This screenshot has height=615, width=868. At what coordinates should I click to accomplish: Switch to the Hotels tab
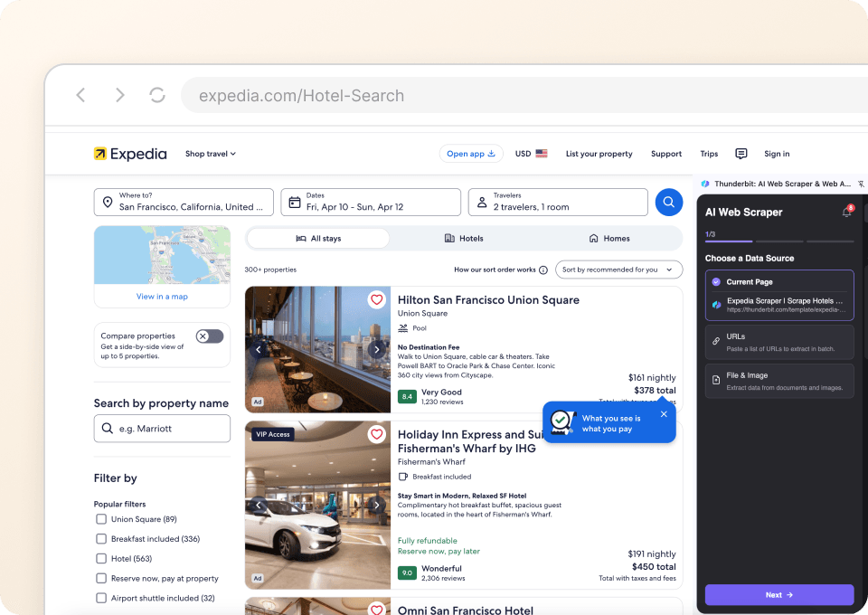click(464, 239)
